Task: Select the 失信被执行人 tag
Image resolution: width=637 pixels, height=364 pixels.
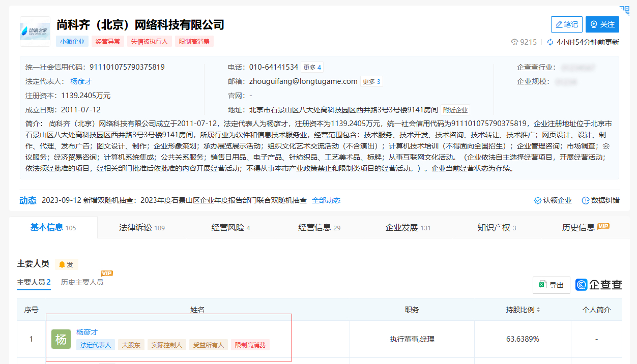Action: [149, 42]
